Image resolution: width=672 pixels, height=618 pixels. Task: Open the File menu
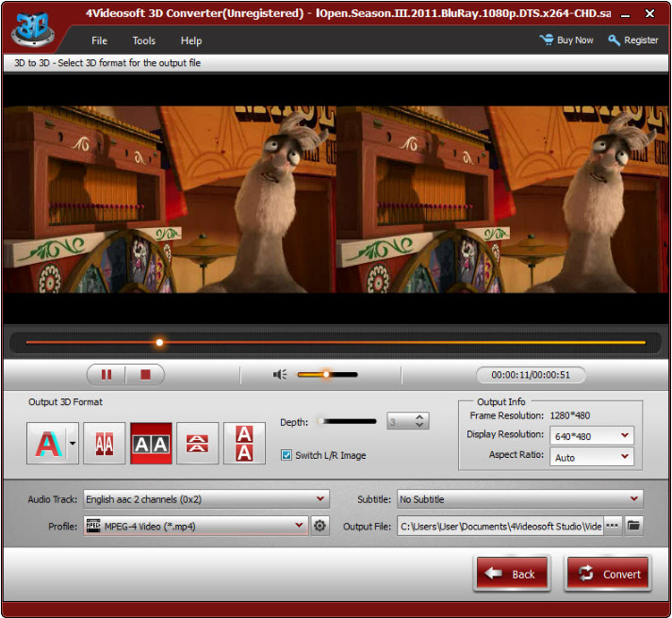(x=99, y=41)
